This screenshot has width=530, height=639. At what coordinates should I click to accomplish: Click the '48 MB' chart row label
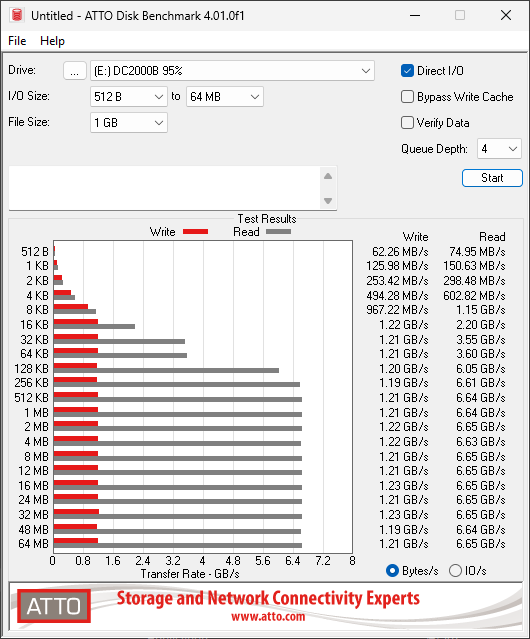[33, 529]
